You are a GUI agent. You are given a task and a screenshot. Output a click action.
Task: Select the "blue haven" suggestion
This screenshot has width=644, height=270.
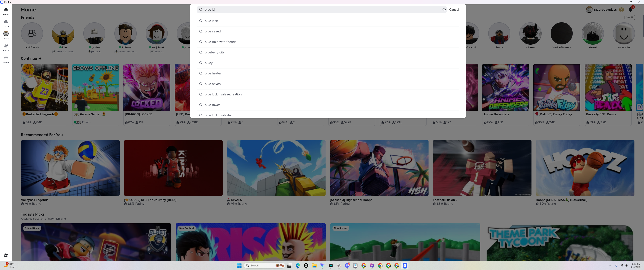click(328, 84)
